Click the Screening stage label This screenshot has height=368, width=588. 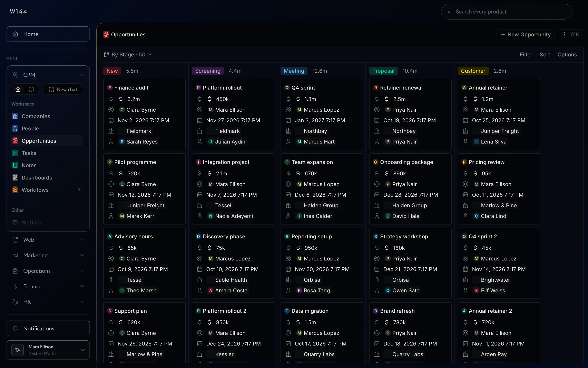click(x=208, y=71)
